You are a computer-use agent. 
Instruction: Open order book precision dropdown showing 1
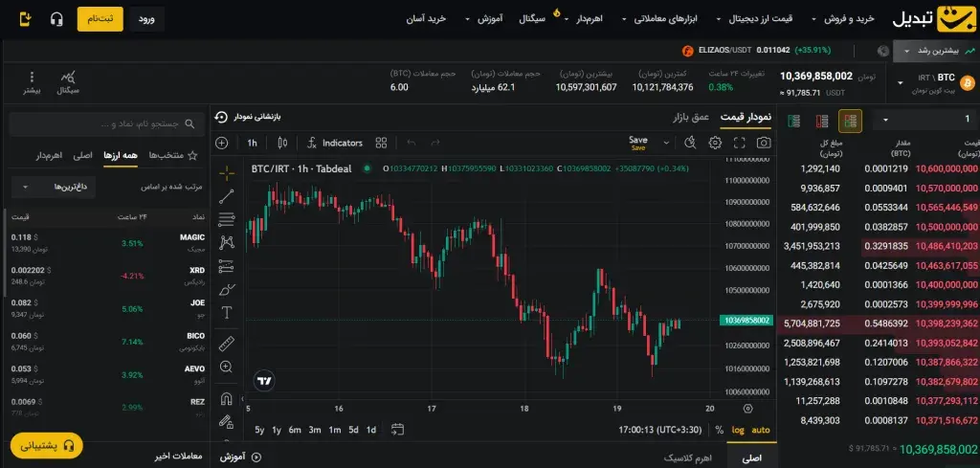(x=926, y=120)
